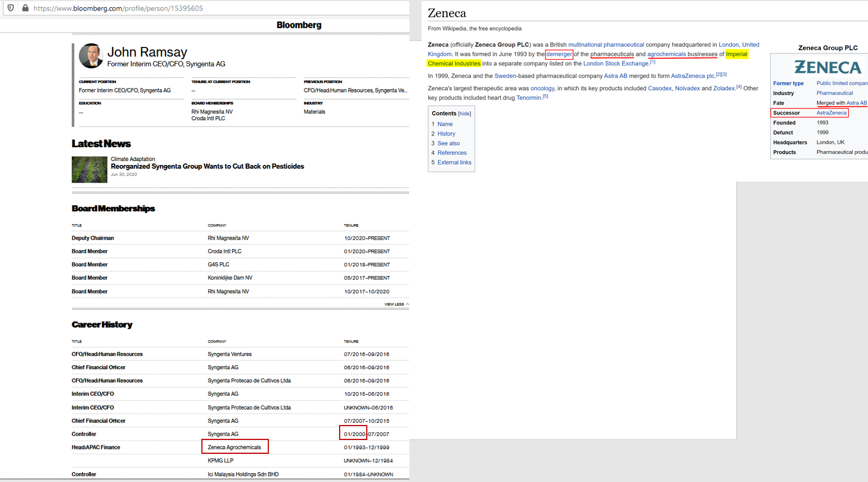Open the Former type infobox label link
This screenshot has height=482, width=868.
click(788, 84)
